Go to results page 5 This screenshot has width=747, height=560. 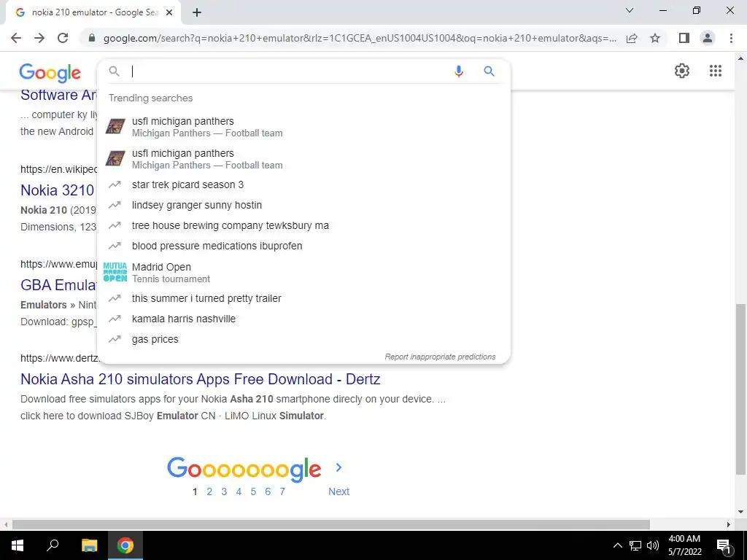pyautogui.click(x=253, y=491)
